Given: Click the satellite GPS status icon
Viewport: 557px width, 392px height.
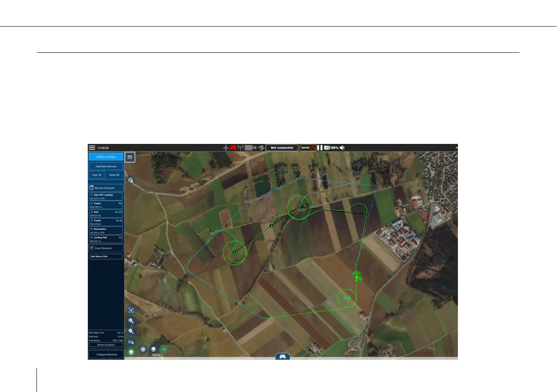Looking at the screenshot, I should pos(261,148).
